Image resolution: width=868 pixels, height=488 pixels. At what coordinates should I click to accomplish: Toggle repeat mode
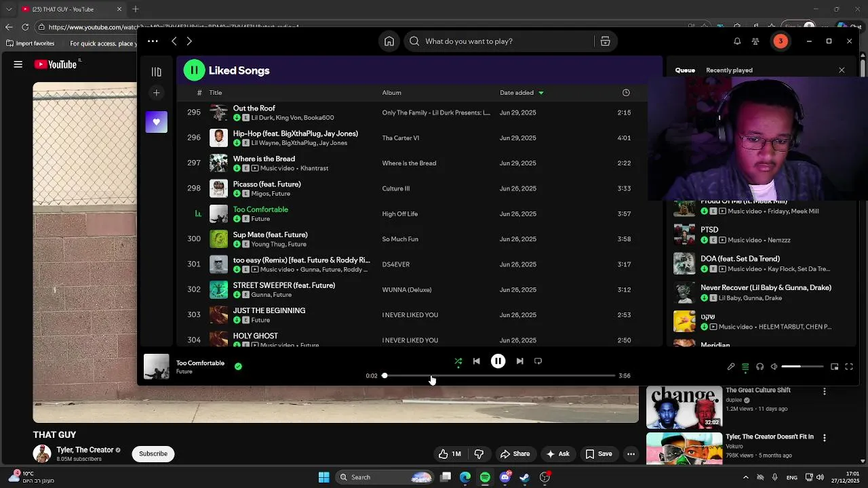point(538,361)
